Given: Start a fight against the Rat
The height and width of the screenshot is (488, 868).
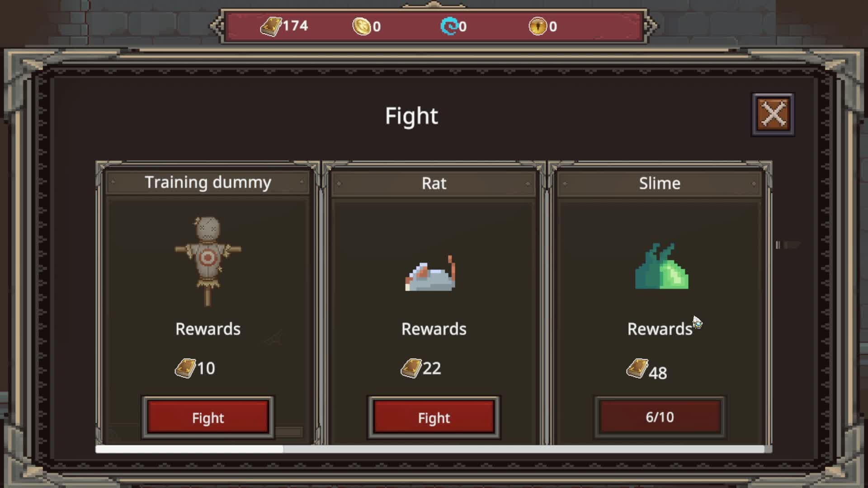Looking at the screenshot, I should [434, 418].
